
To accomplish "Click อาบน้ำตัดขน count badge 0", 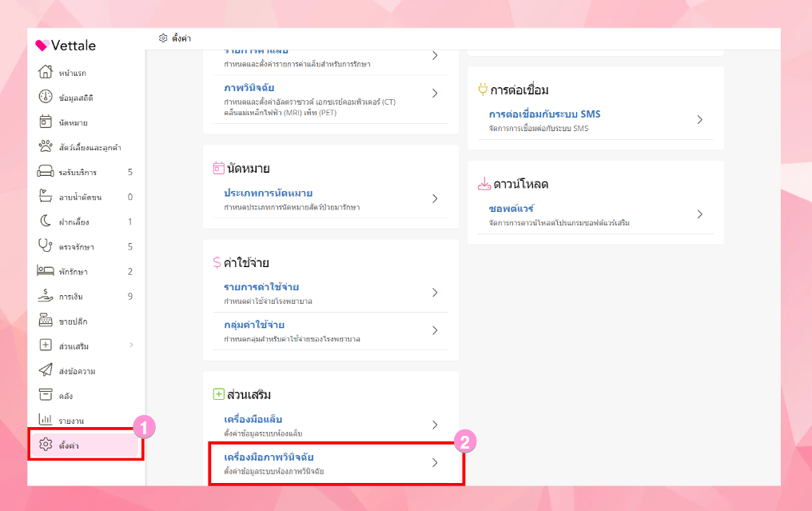I will [130, 197].
